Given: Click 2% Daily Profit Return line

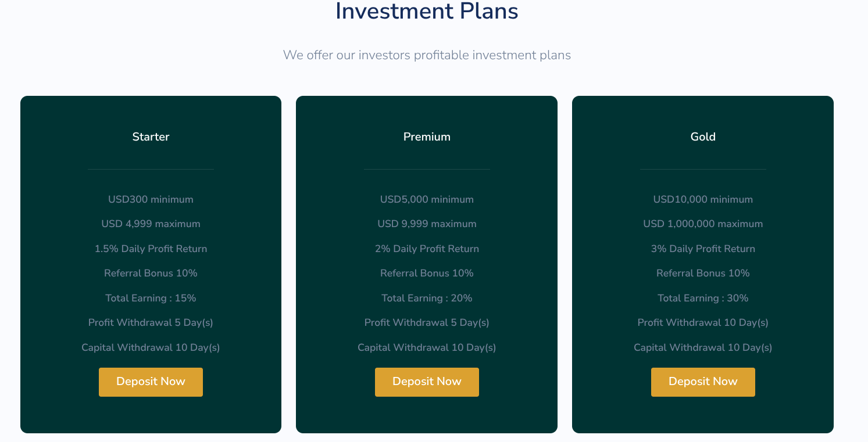Looking at the screenshot, I should click(427, 249).
